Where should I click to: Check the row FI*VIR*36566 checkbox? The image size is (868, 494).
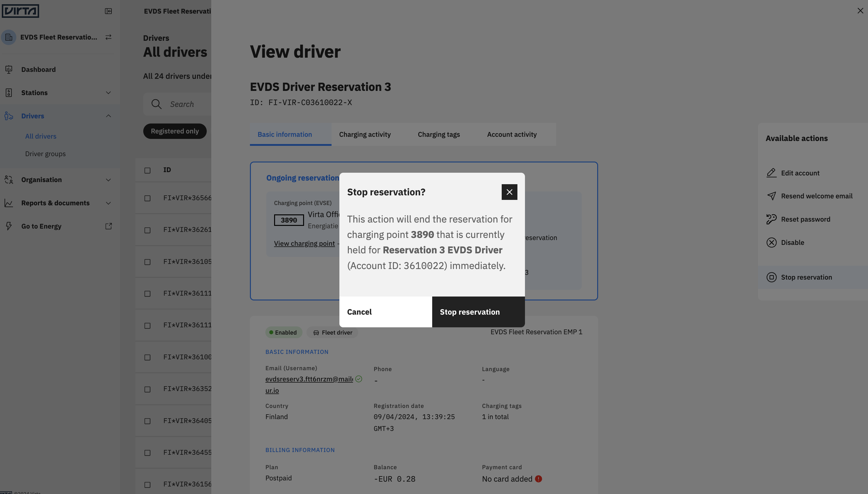pos(147,198)
